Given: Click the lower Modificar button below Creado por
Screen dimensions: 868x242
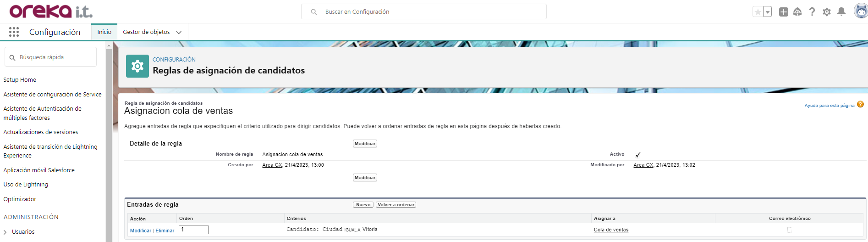Looking at the screenshot, I should coord(365,178).
